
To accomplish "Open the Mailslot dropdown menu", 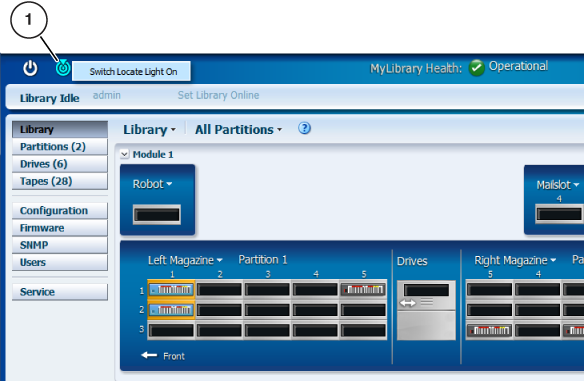I will pos(558,185).
